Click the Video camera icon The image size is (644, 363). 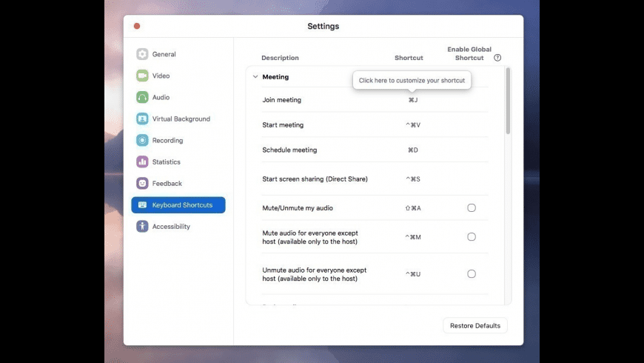[142, 76]
